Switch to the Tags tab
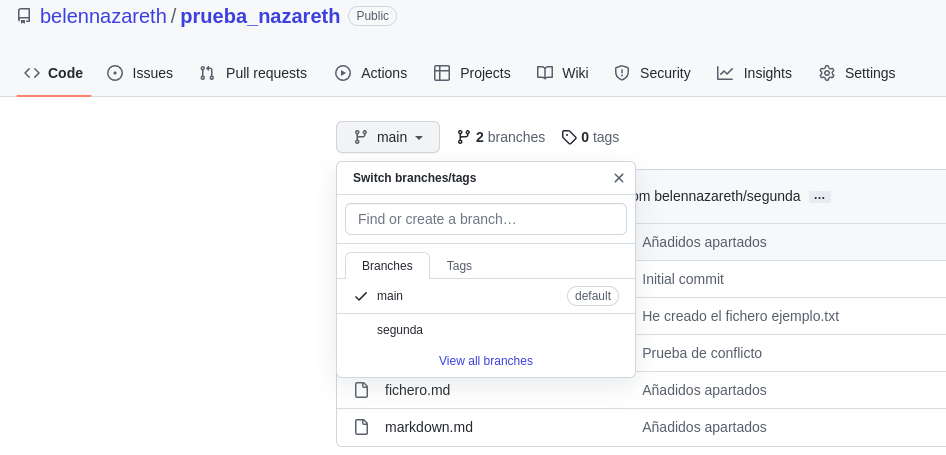 (x=459, y=266)
